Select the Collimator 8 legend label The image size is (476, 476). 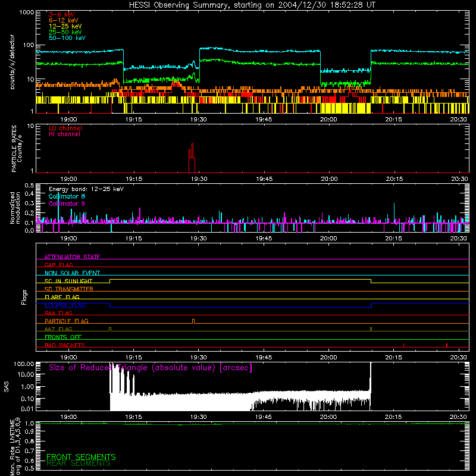tap(67, 196)
